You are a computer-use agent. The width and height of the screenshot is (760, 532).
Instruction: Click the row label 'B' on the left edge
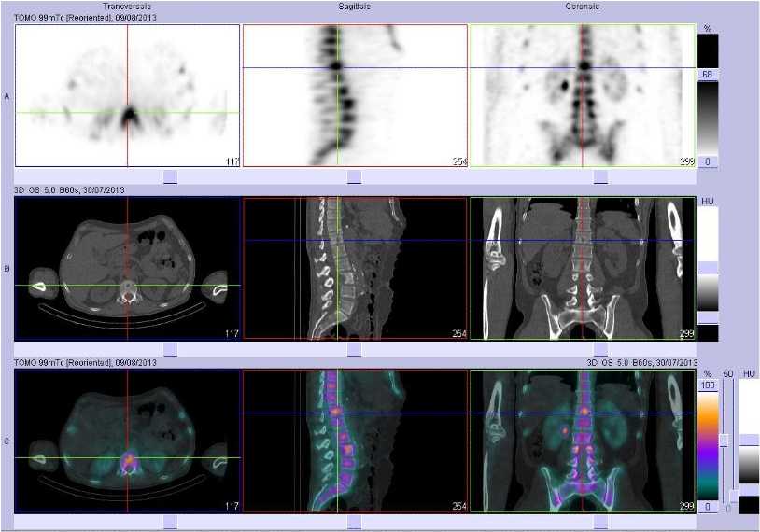coord(7,269)
